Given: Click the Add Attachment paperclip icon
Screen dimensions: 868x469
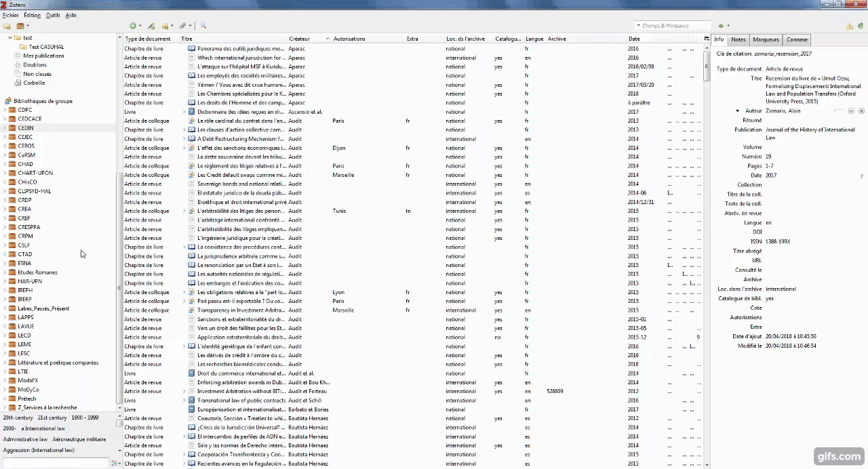Looking at the screenshot, I should (x=182, y=26).
